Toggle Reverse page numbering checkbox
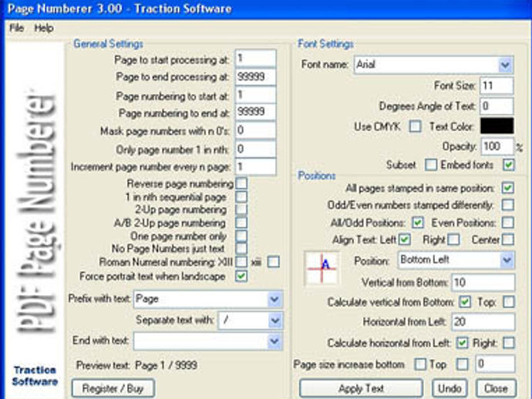Viewport: 532px width, 399px height. pyautogui.click(x=241, y=183)
